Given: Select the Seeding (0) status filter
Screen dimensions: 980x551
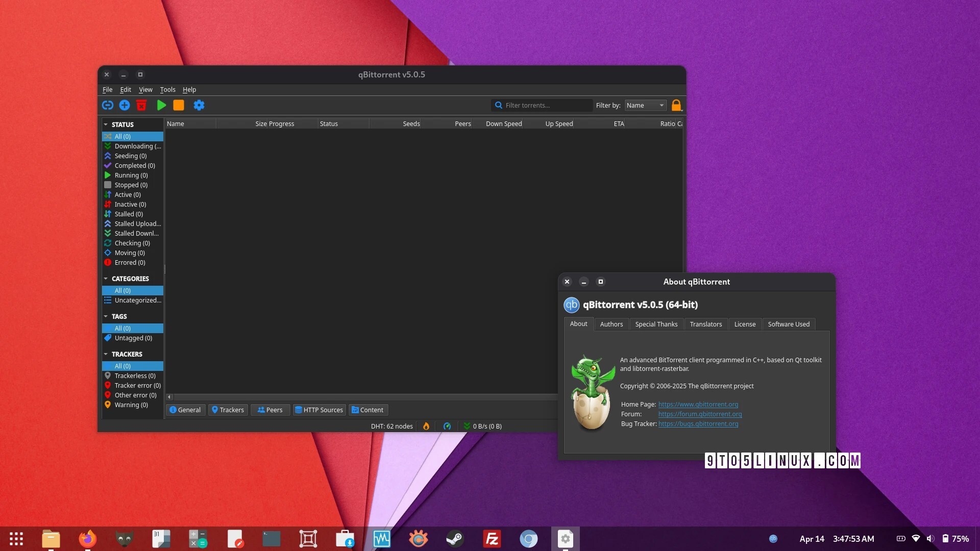Looking at the screenshot, I should pos(133,156).
